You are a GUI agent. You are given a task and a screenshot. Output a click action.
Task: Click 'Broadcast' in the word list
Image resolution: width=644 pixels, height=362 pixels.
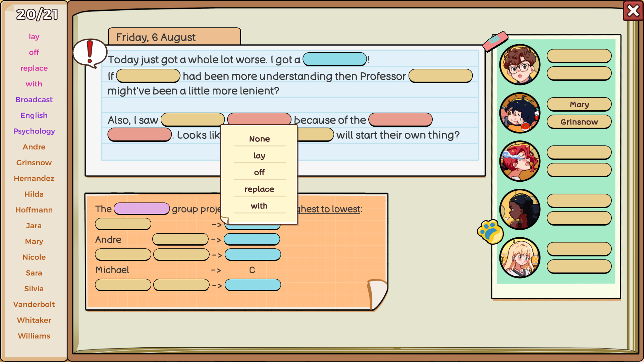coord(34,100)
